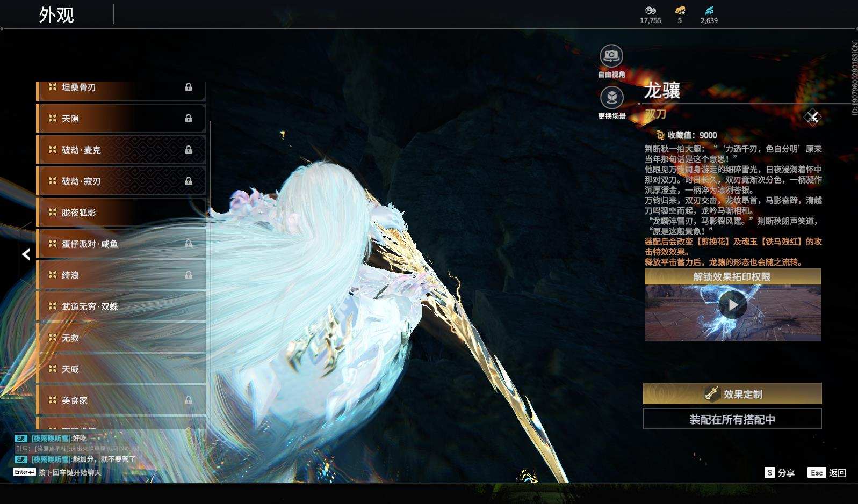The width and height of the screenshot is (858, 504).
Task: Click the blade icon beside 武道无穷·双蝶
Action: [x=53, y=306]
